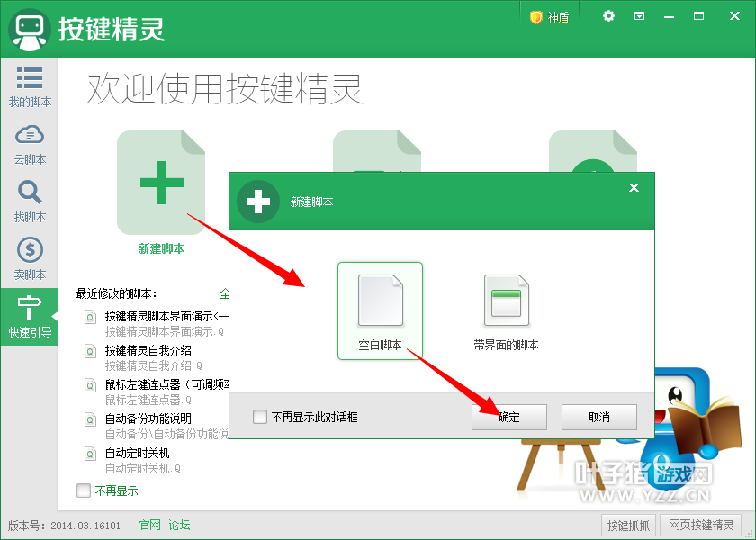Select the 快速引导 quick guide tab
756x540 pixels.
[30, 317]
